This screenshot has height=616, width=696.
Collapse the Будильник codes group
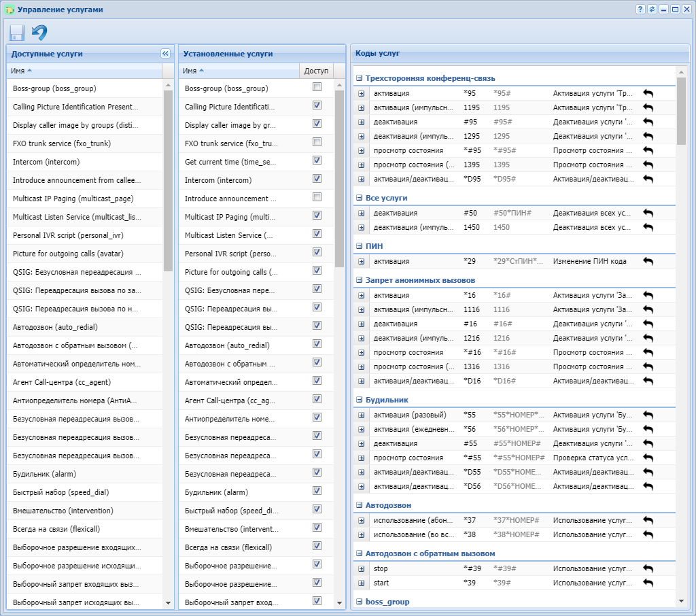click(360, 400)
